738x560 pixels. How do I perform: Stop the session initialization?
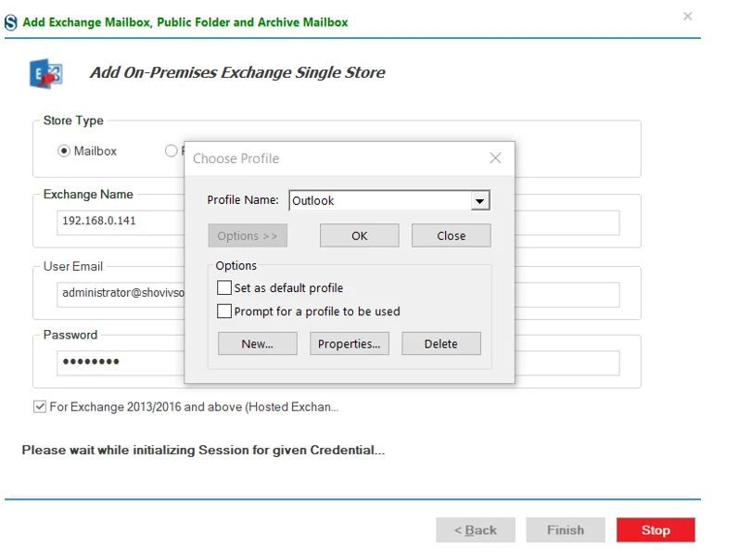click(x=655, y=530)
